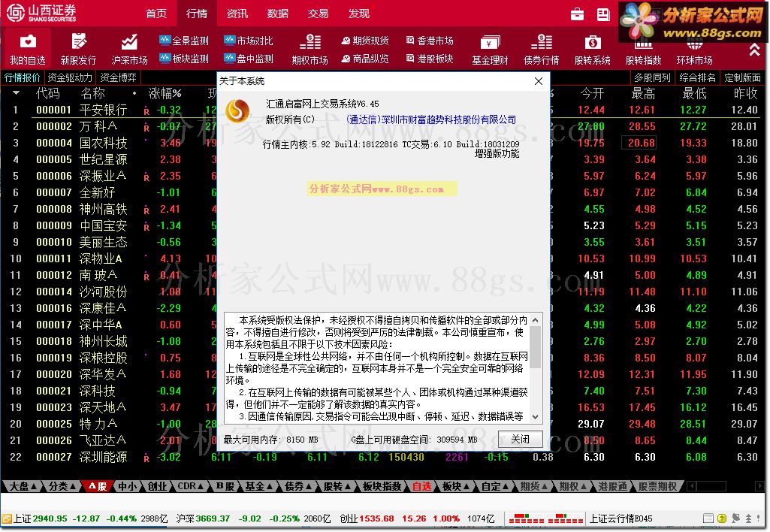Open the 通达信 company link
Screen dimensions: 770x532
point(431,119)
